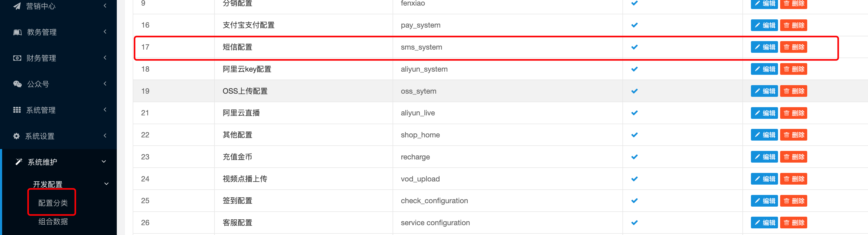Click the money icon beside 财务管理
The width and height of the screenshot is (868, 235).
pyautogui.click(x=17, y=58)
